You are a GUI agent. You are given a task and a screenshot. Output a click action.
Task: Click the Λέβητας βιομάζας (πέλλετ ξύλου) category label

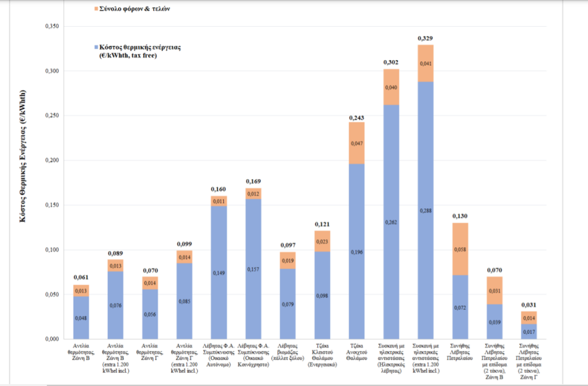[288, 351]
